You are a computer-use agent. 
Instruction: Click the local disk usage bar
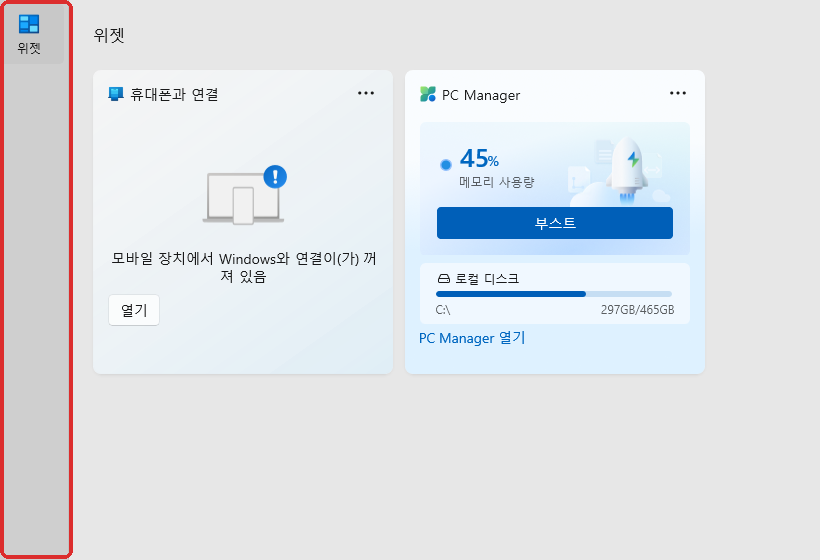(554, 294)
